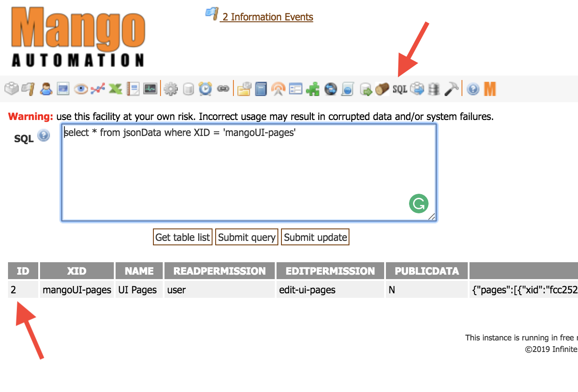Open System settings gear icon
This screenshot has height=392, width=578.
pyautogui.click(x=171, y=89)
